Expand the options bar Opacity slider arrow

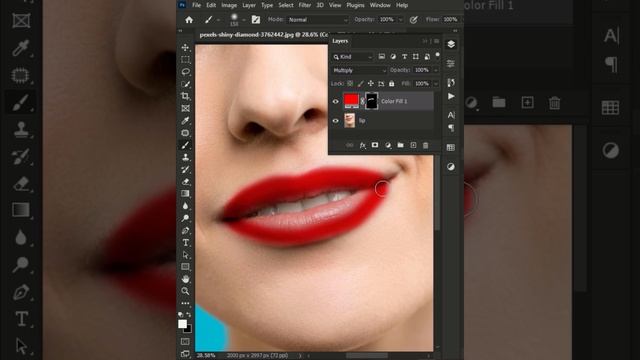coord(400,20)
